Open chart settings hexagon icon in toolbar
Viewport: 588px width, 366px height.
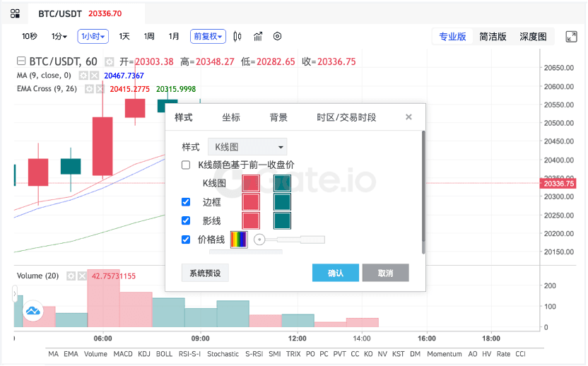278,37
